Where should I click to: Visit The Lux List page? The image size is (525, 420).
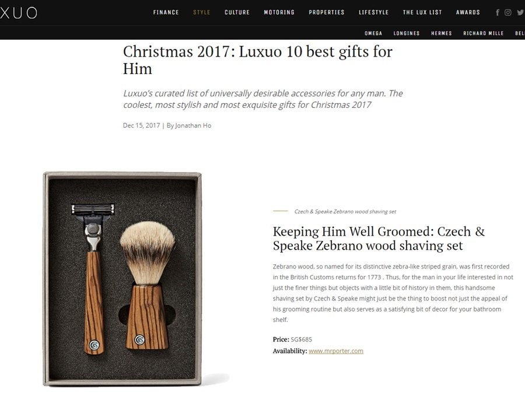(422, 12)
